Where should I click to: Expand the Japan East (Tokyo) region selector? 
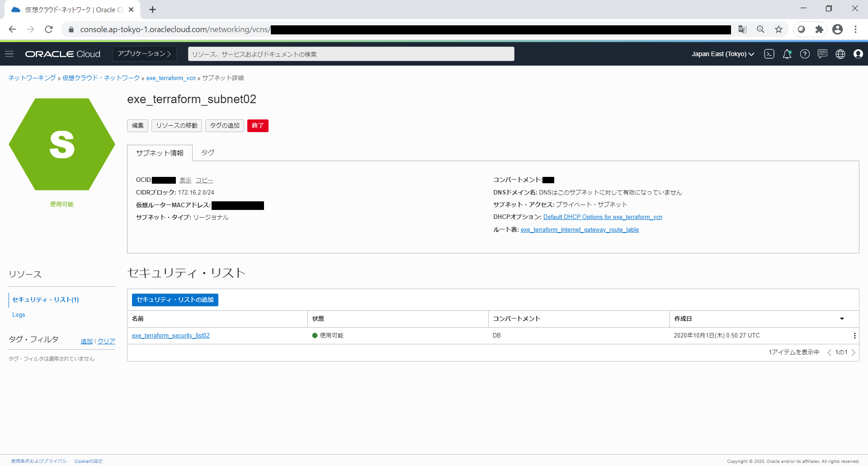coord(722,54)
